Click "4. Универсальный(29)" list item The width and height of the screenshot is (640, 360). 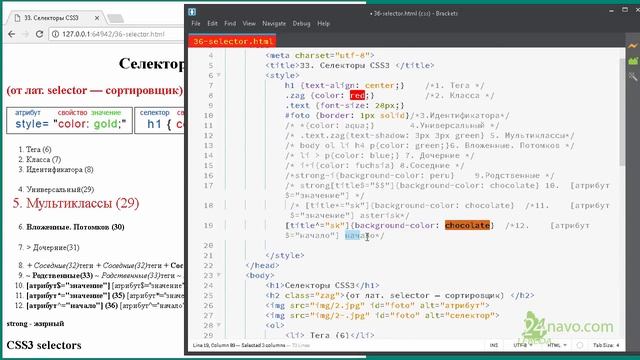56,189
